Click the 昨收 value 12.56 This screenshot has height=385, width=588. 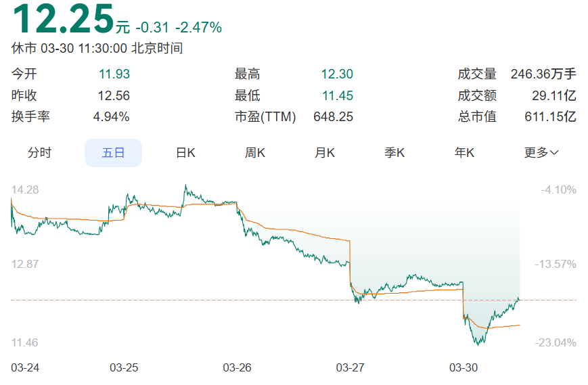click(114, 95)
